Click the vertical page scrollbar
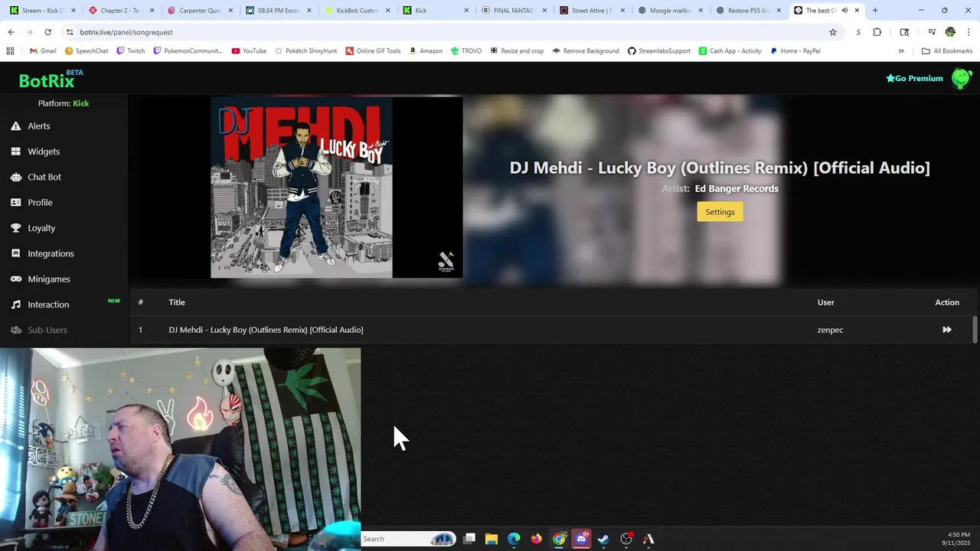980x551 pixels. click(975, 329)
